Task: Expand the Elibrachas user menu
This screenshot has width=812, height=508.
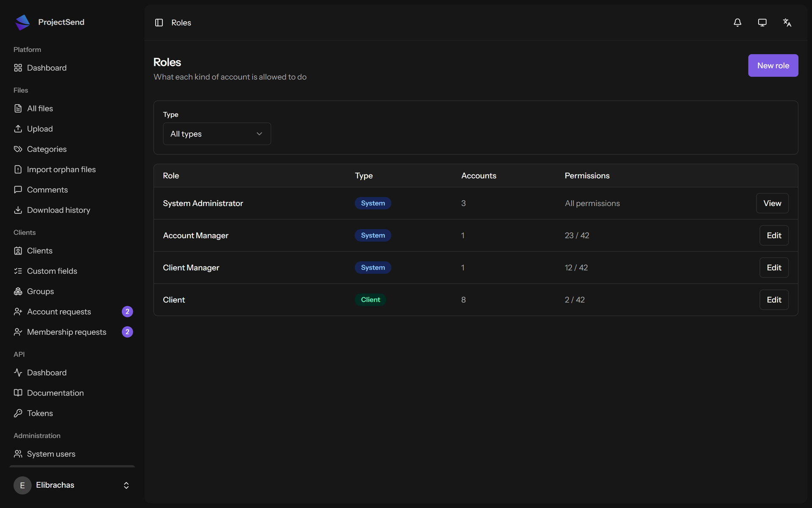Action: tap(72, 485)
